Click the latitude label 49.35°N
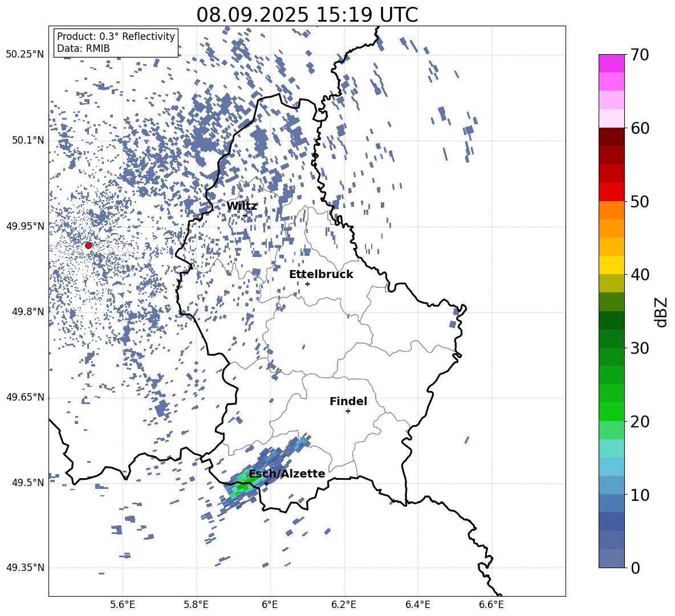 [x=25, y=568]
